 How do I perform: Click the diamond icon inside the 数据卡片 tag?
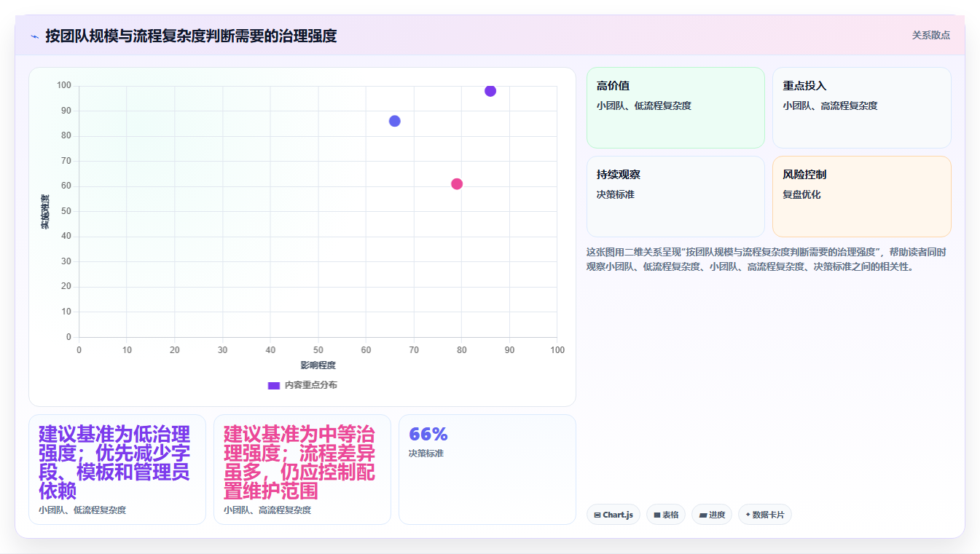coord(748,515)
